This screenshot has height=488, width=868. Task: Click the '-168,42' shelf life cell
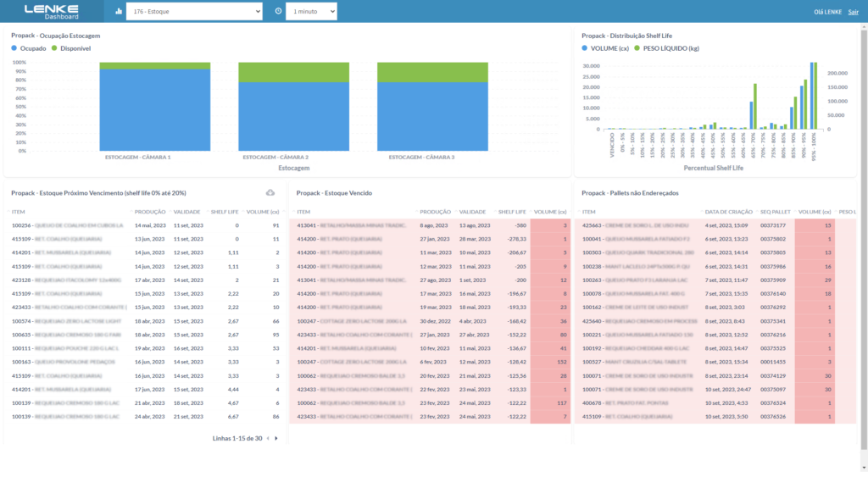click(x=517, y=321)
